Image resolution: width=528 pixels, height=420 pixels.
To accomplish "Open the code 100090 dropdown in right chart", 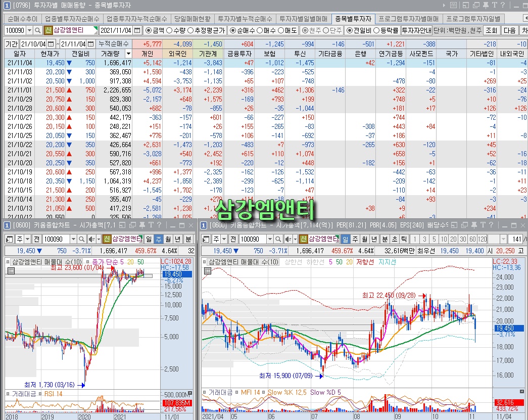I will click(270, 239).
